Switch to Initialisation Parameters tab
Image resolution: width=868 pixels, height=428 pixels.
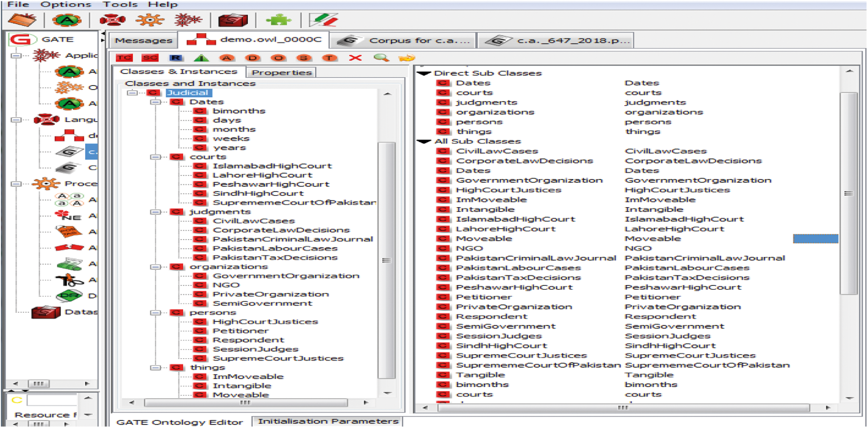coord(328,421)
